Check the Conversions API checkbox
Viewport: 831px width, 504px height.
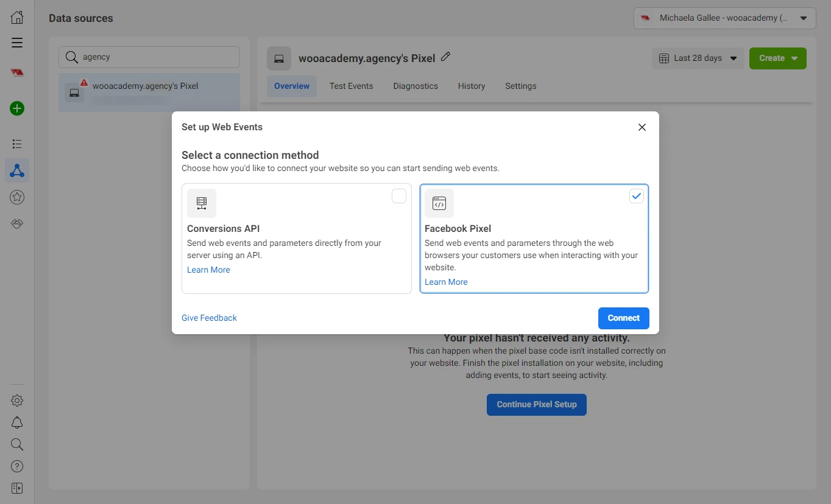[x=399, y=196]
